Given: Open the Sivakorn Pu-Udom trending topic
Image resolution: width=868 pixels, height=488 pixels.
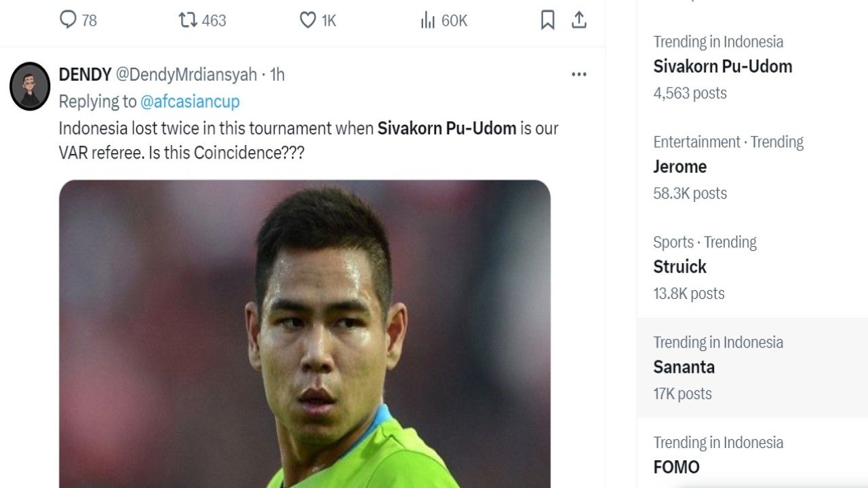Looking at the screenshot, I should (723, 66).
